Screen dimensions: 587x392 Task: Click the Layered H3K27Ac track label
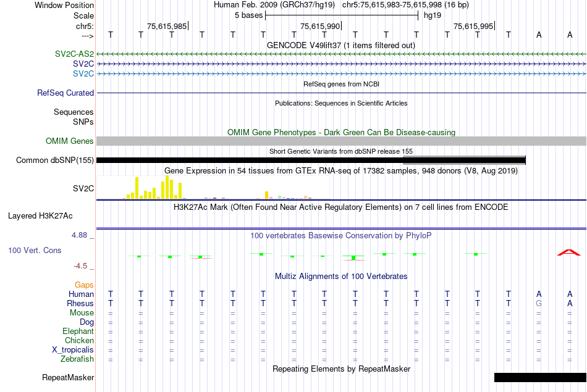[40, 216]
